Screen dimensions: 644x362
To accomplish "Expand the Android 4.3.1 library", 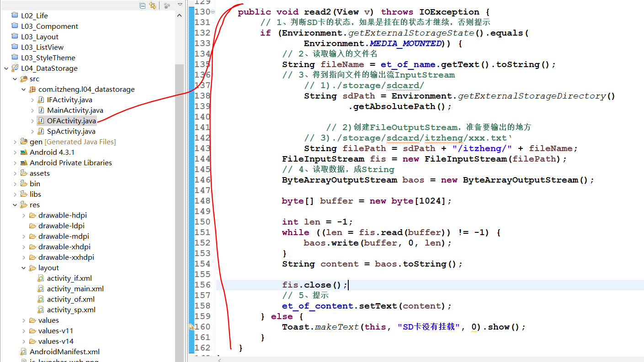I will [15, 152].
